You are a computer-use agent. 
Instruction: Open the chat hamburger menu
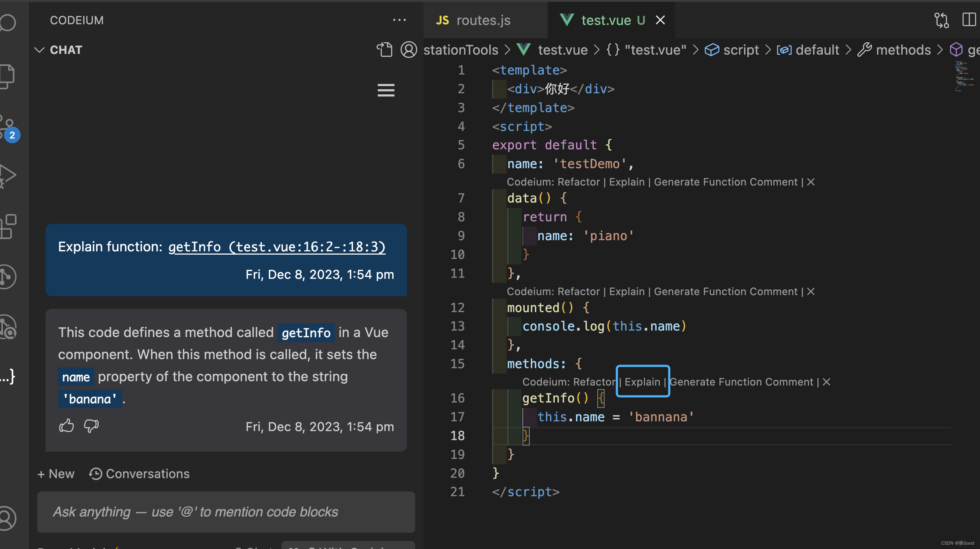386,90
